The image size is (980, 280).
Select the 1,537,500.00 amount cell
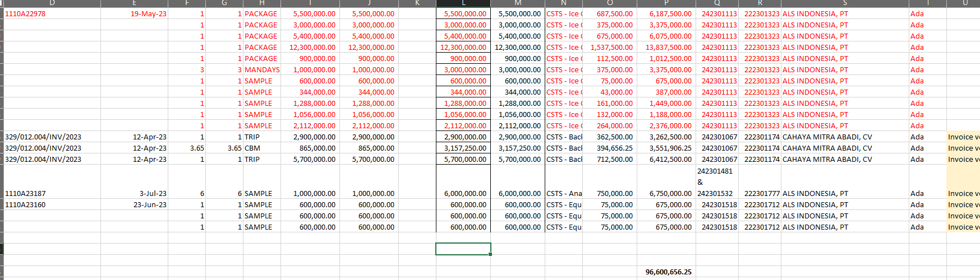(611, 48)
